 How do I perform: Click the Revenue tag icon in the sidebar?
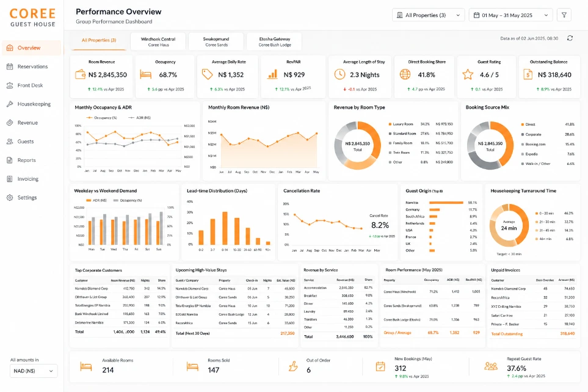coord(10,123)
